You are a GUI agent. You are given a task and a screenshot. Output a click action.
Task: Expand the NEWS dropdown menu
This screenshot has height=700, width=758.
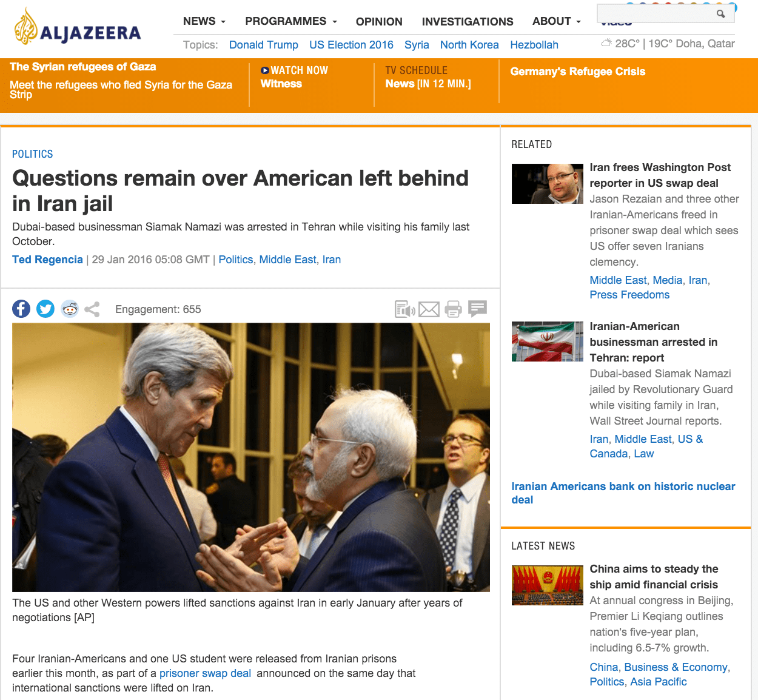[x=204, y=21]
